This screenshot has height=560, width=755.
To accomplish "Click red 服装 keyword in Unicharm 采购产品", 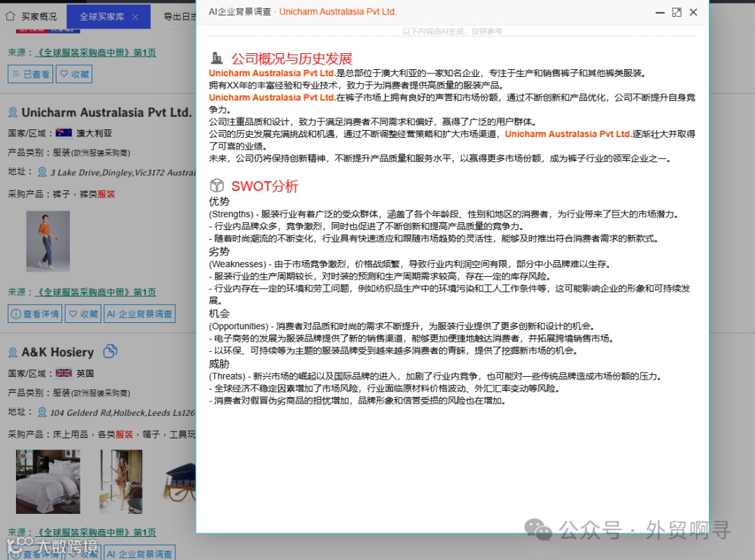I will (x=106, y=194).
